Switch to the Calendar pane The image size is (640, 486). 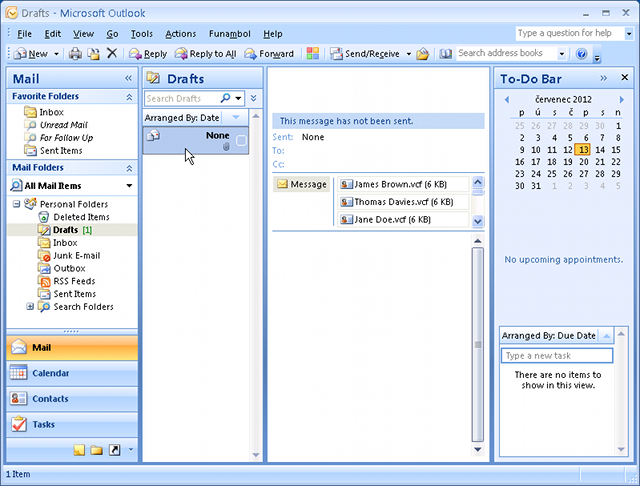click(70, 373)
